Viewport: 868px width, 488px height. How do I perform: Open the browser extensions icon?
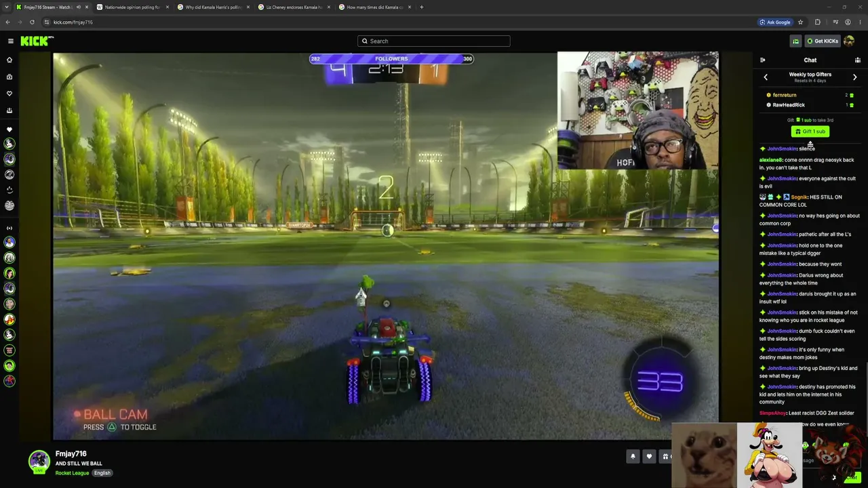[x=818, y=22]
